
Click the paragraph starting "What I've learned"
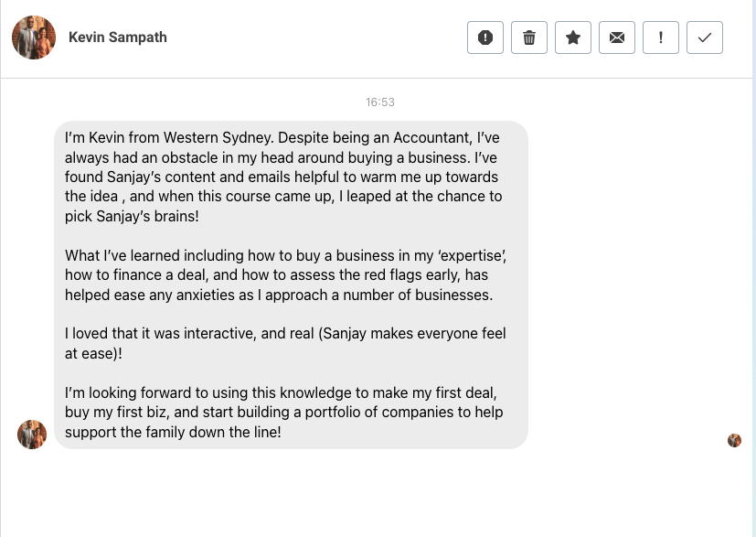(x=285, y=275)
